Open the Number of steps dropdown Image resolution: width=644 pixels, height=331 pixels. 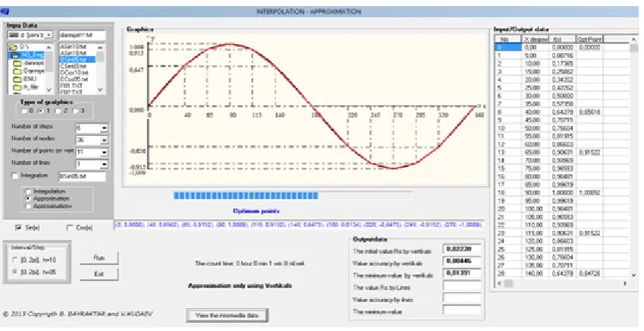click(105, 128)
